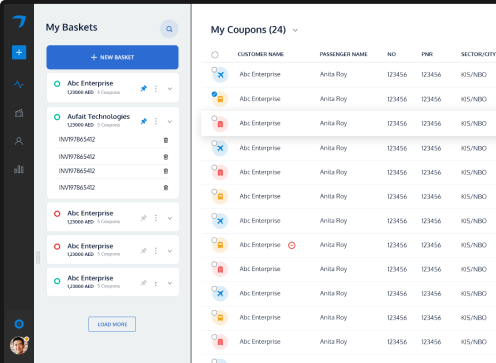Sort by Passenger Name column header
Viewport: 496px width, 363px height.
343,54
